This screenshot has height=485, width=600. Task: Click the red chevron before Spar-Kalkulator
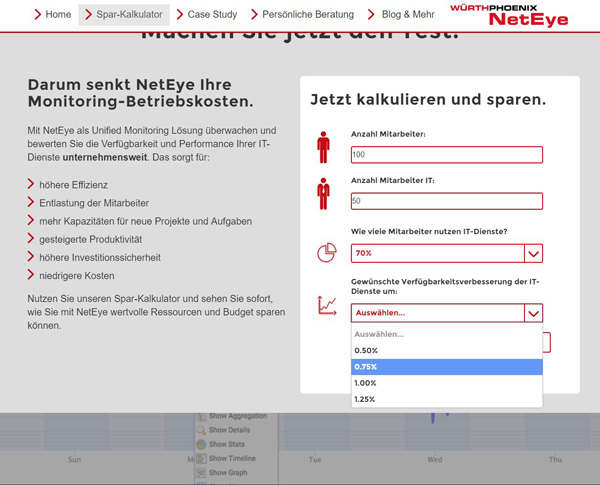[x=88, y=15]
